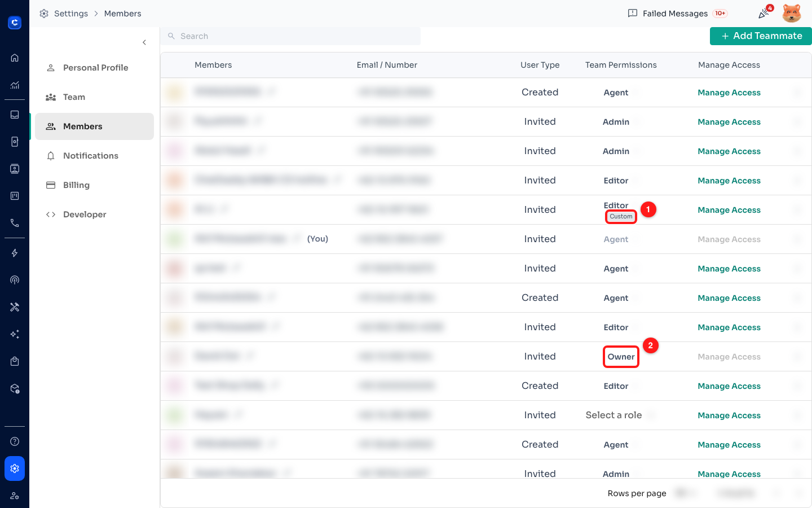Open the Select a role dropdown
Screen dimensions: 812x508
click(620, 415)
